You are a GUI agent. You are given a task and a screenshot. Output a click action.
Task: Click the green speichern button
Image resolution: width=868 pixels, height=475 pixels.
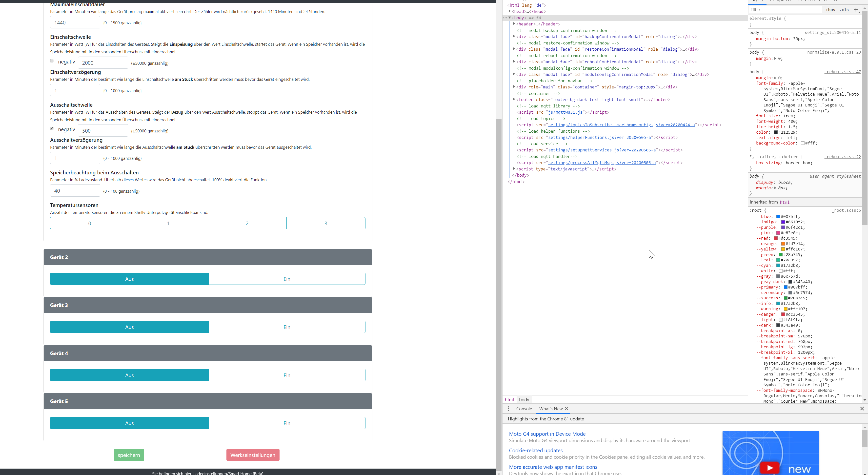point(129,455)
